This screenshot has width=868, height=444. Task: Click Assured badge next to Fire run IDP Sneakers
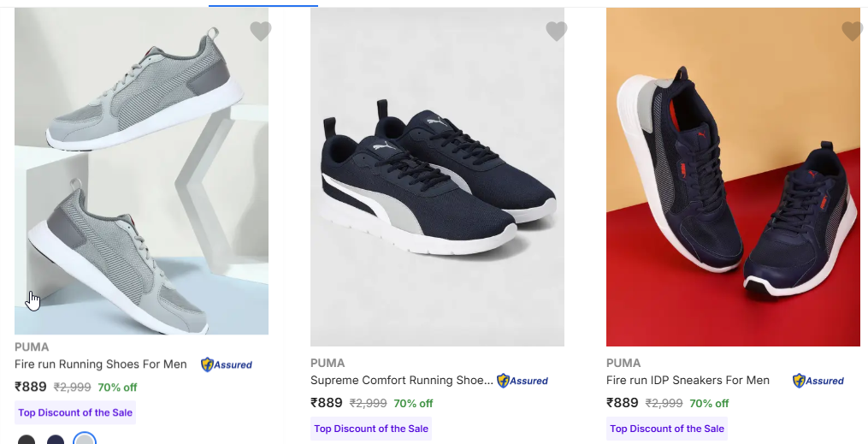pyautogui.click(x=818, y=381)
